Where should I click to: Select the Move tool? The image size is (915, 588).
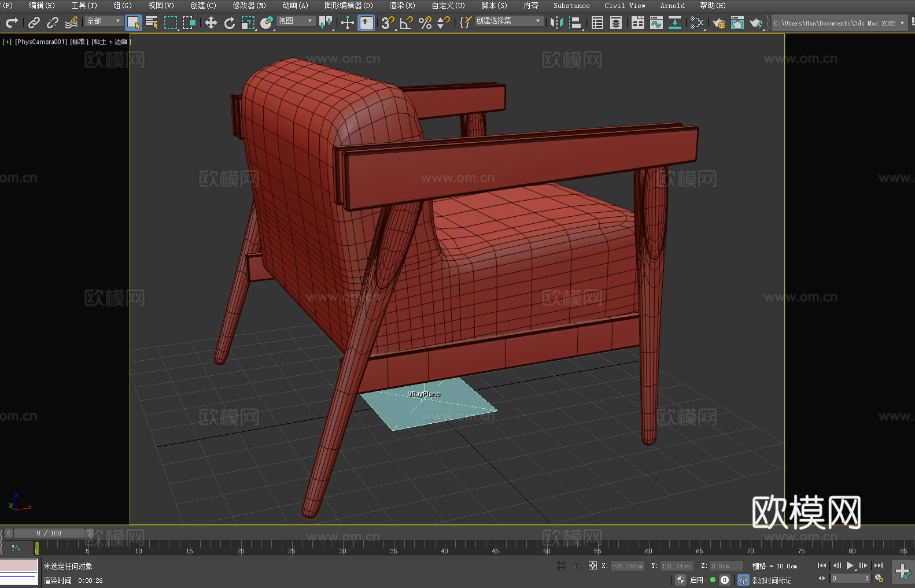pyautogui.click(x=211, y=23)
